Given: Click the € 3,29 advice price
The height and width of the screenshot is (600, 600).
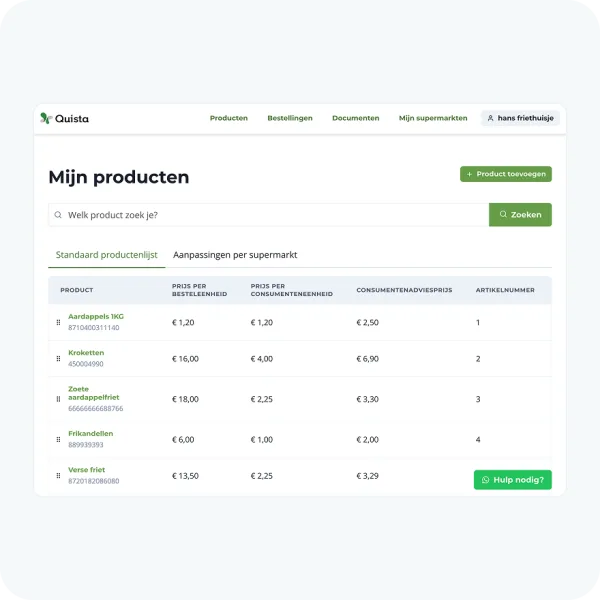Looking at the screenshot, I should click(x=367, y=476).
